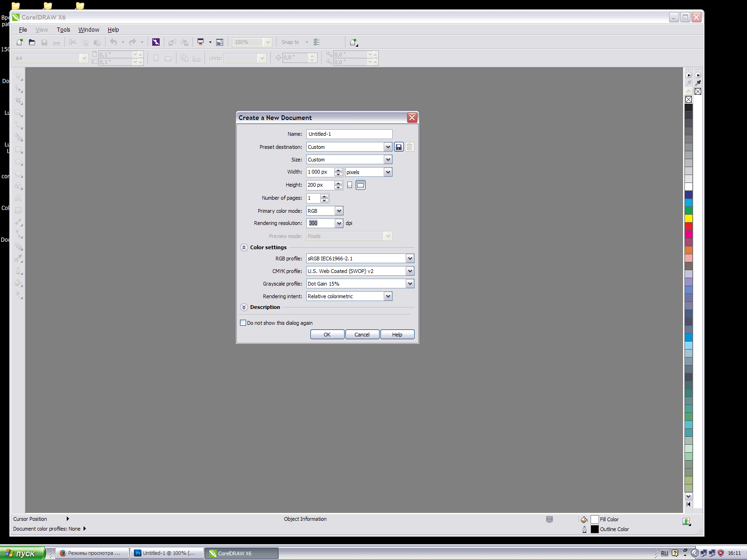Click the Outline Color pen icon
This screenshot has height=560, width=747.
coord(585,529)
